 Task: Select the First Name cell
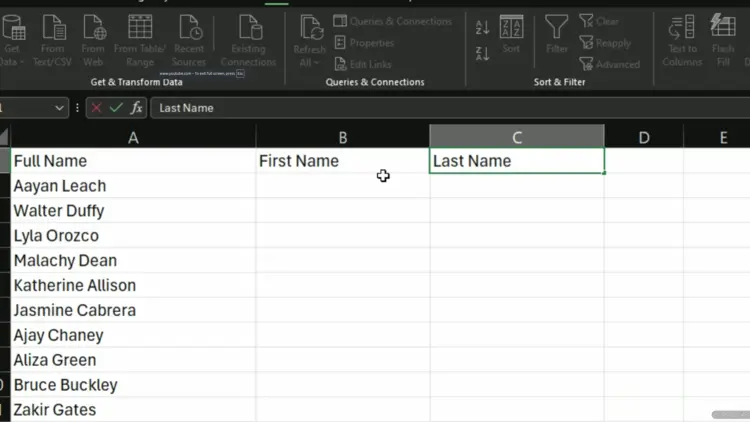click(342, 161)
